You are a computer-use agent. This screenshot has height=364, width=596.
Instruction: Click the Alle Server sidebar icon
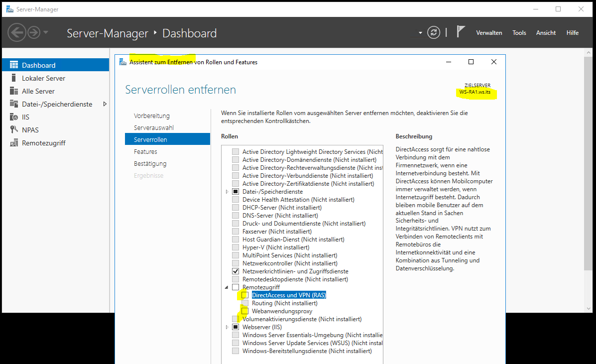pyautogui.click(x=13, y=91)
